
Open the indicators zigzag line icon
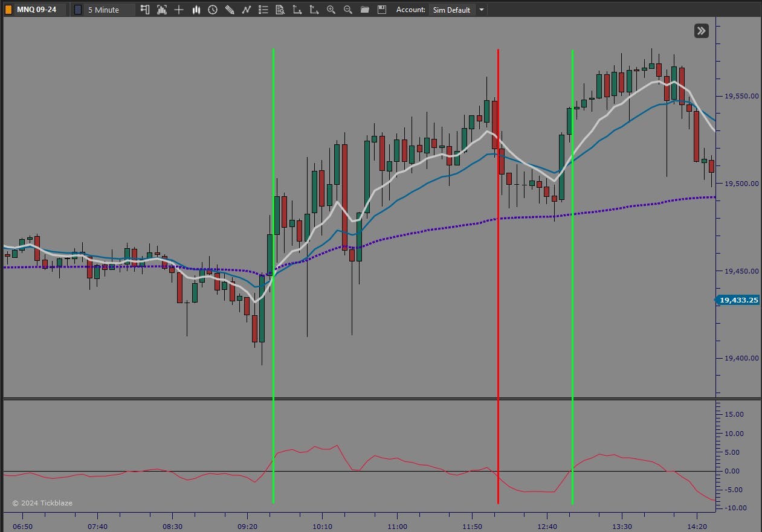(x=247, y=10)
